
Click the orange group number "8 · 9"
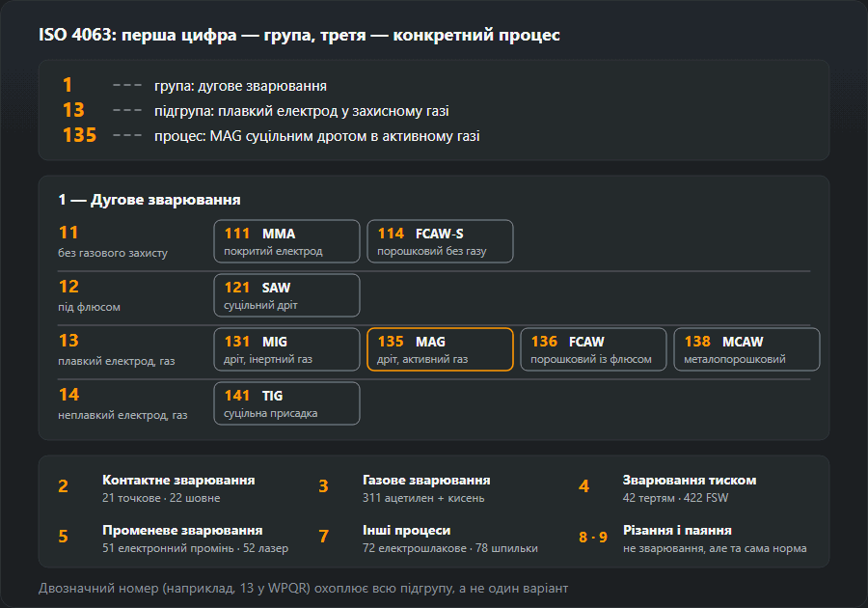coord(593,537)
